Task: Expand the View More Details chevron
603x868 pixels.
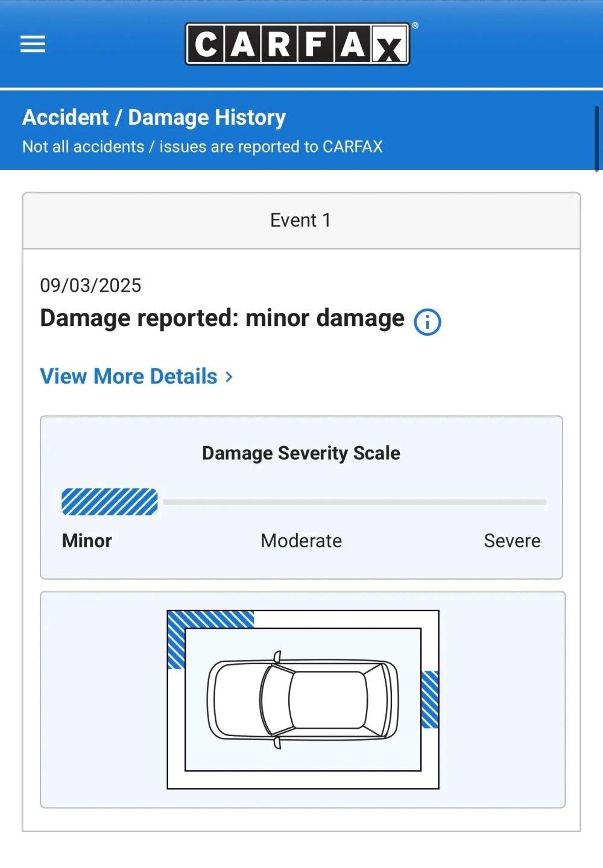Action: pos(229,377)
